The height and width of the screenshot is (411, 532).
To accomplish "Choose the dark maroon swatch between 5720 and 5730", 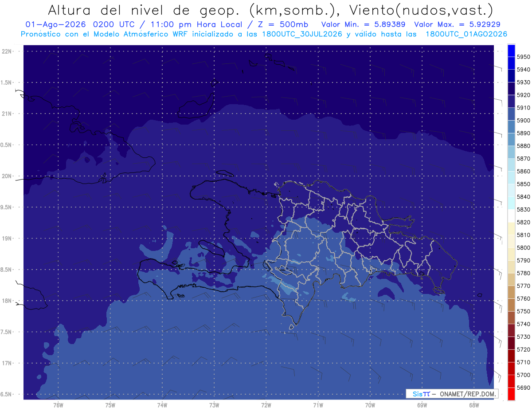I will 511,343.
